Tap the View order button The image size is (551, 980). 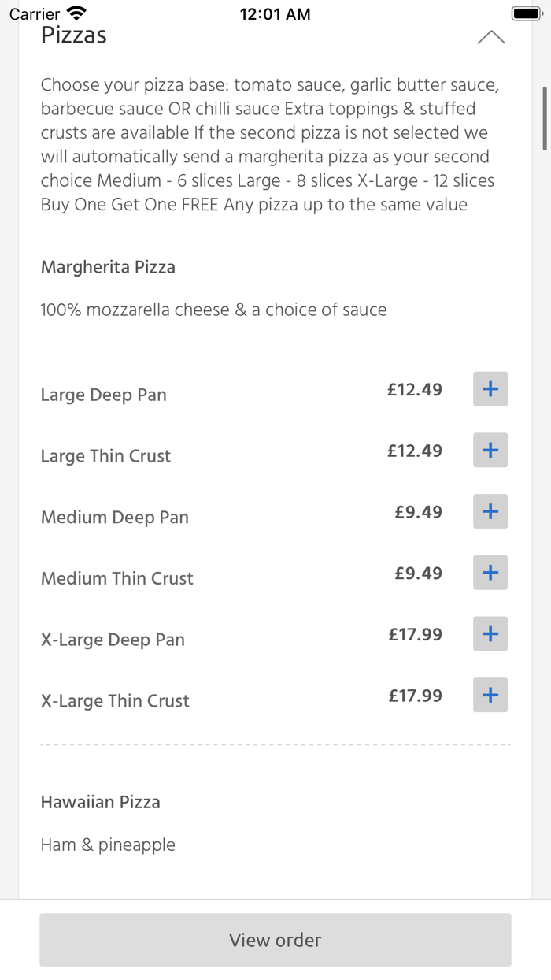[275, 940]
